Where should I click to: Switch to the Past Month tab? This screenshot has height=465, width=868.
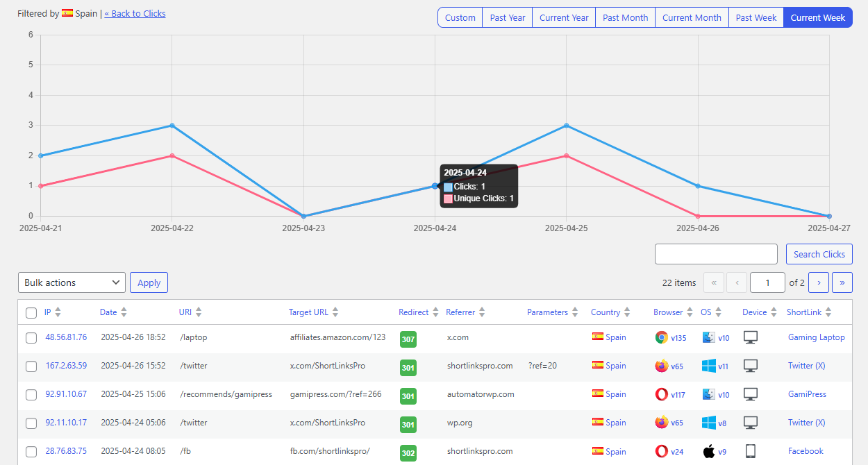[x=624, y=17]
